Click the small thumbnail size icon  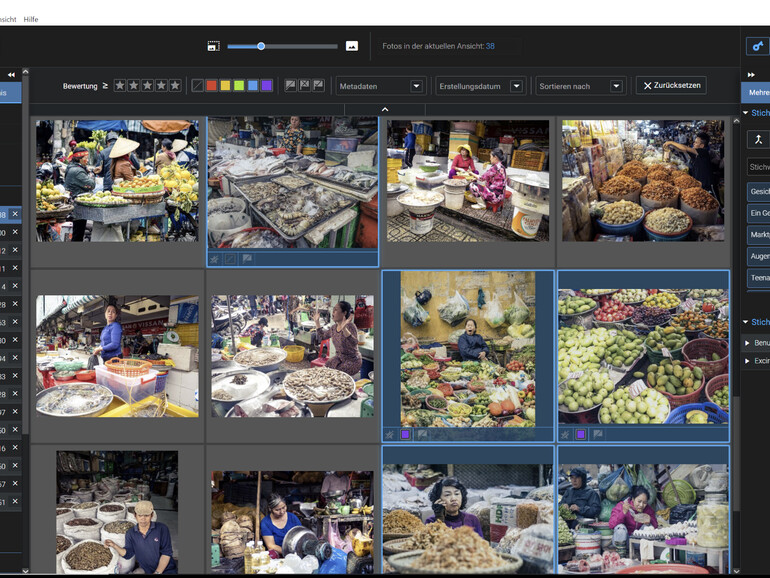[x=214, y=46]
